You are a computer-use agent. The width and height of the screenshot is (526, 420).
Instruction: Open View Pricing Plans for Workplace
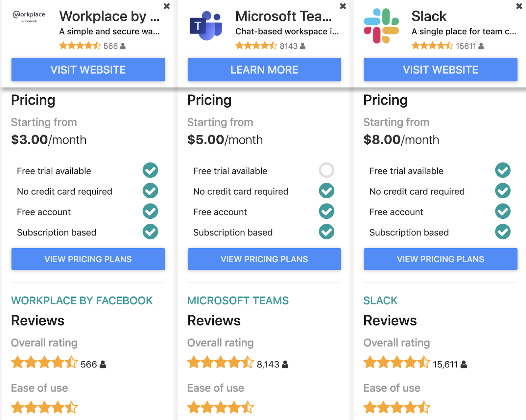(x=88, y=259)
